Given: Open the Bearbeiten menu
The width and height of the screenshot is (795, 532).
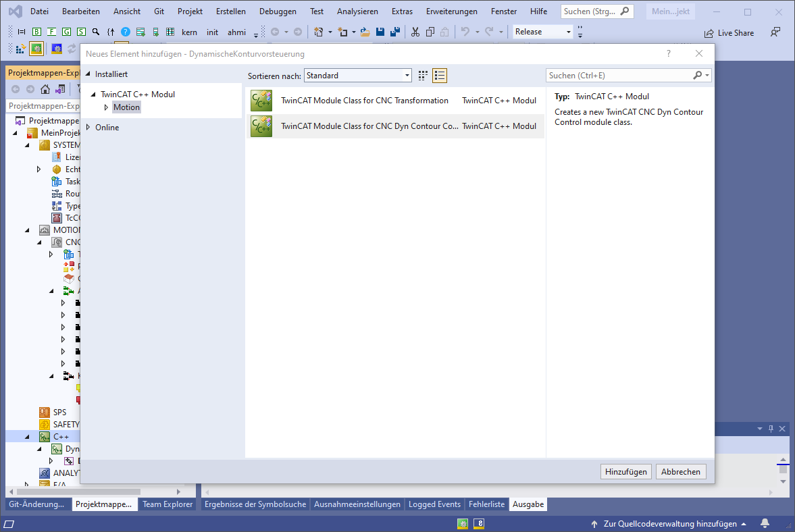Looking at the screenshot, I should (x=80, y=11).
